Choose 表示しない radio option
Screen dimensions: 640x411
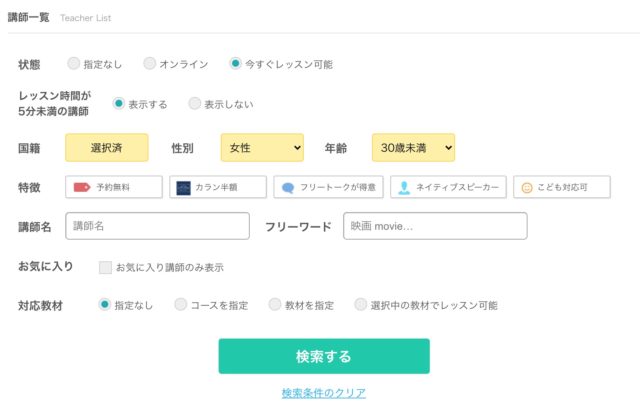coord(194,104)
